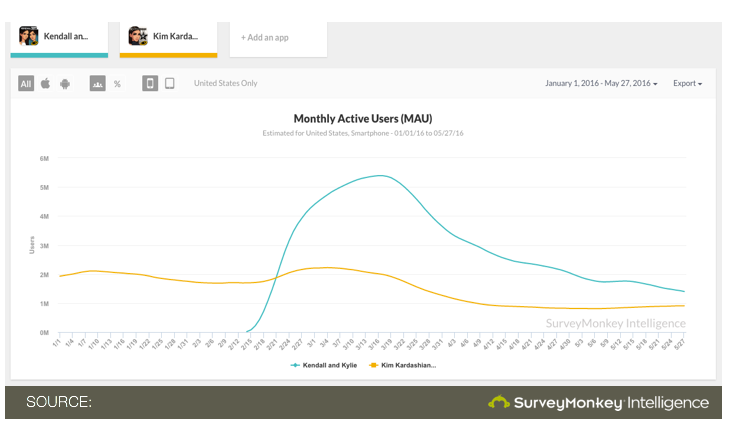Click the teal underline of Kendall tab
The height and width of the screenshot is (426, 746).
59,55
